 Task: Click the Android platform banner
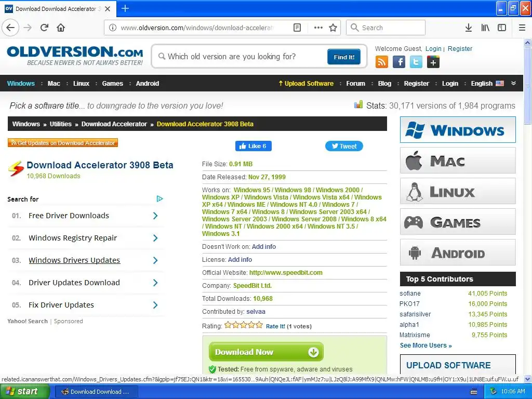458,252
